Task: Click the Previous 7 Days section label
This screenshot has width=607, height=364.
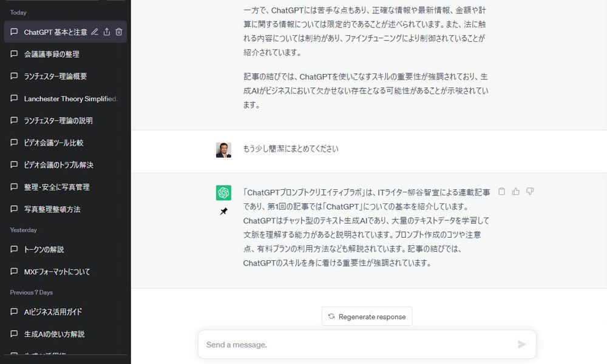Action: 32,292
